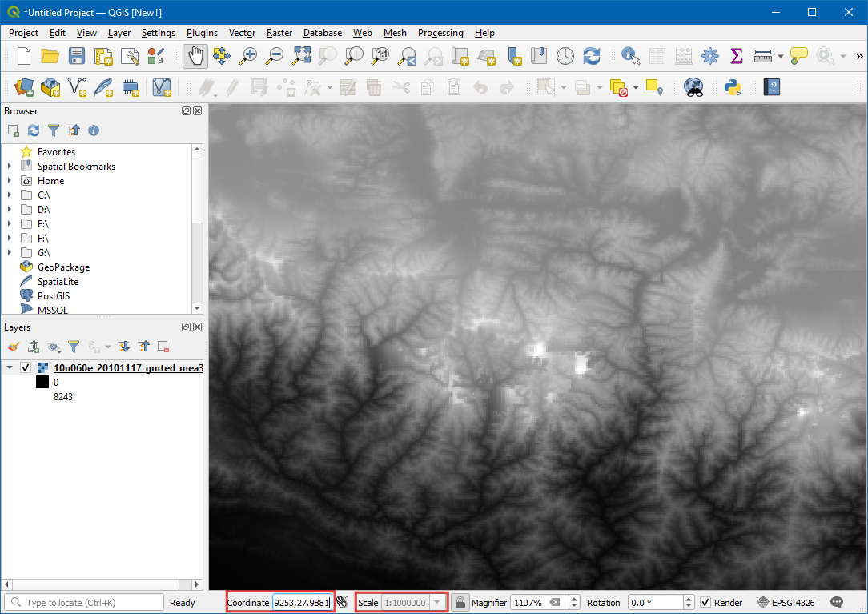Open the Scale dropdown in status bar
Image resolution: width=868 pixels, height=614 pixels.
(x=437, y=603)
